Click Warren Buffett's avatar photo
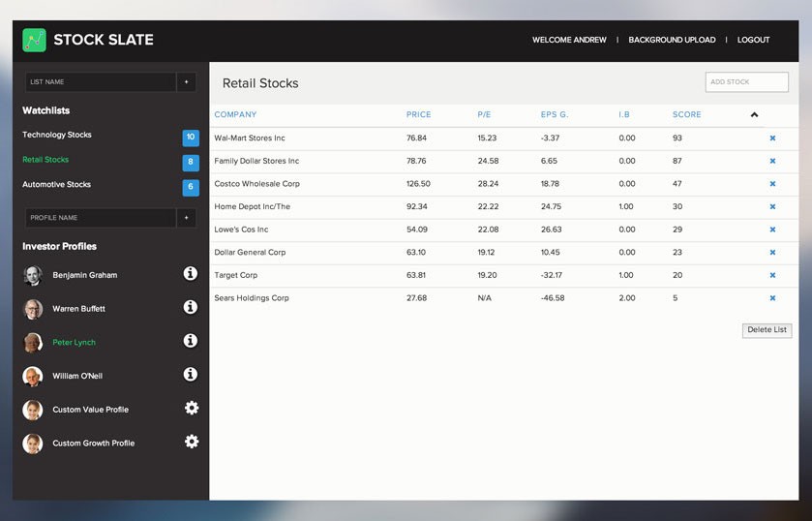Image resolution: width=812 pixels, height=521 pixels. (33, 309)
